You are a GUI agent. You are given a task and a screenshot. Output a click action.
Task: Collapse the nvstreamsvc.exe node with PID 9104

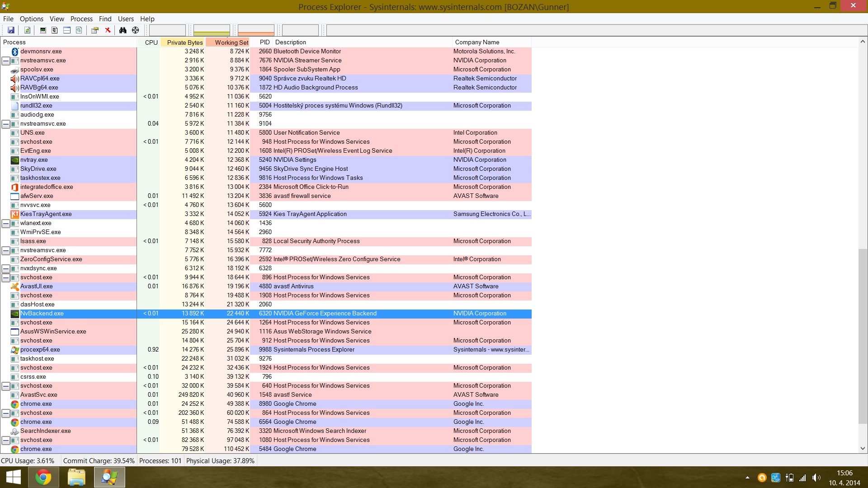click(x=6, y=124)
